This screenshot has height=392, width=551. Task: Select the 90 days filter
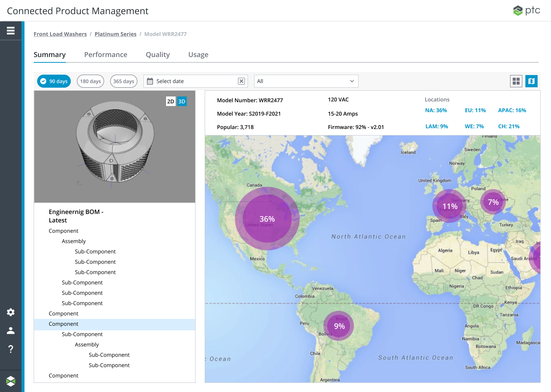54,81
